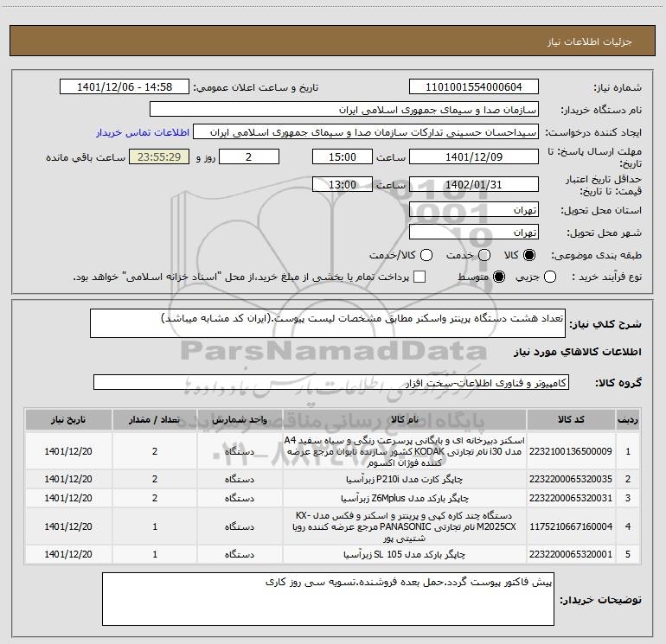
Task: Select the کالا/خدمت radio button
Action: point(426,255)
